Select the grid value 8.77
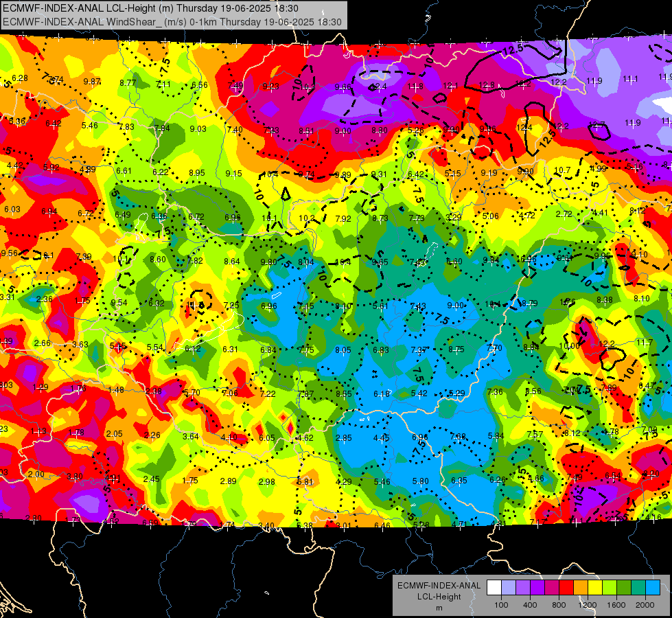Screen dimensions: 672x618 128,83
